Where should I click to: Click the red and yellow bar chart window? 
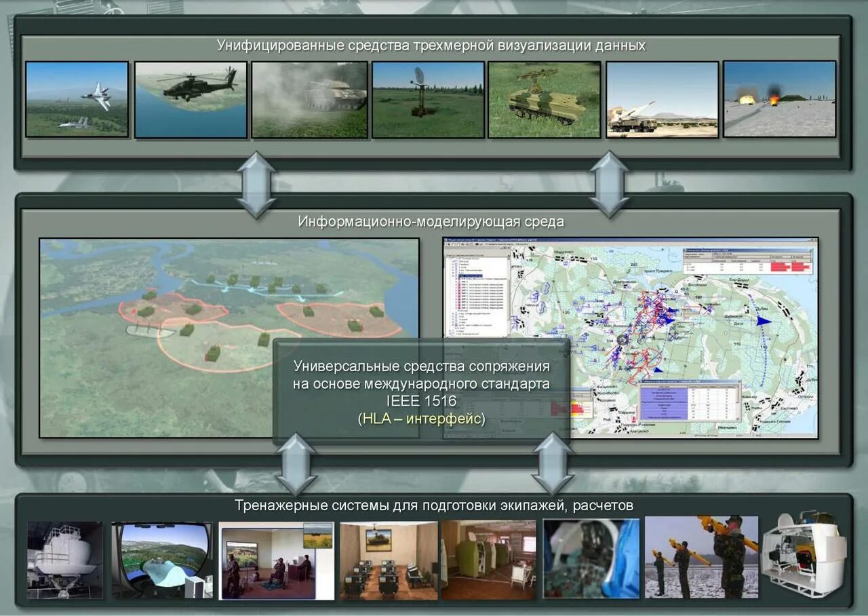pos(572,402)
